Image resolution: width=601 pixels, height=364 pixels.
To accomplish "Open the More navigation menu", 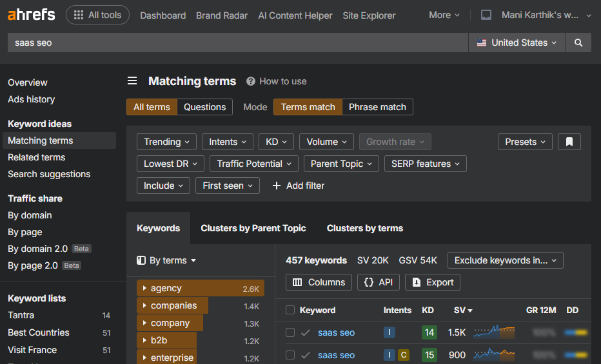I will point(444,15).
